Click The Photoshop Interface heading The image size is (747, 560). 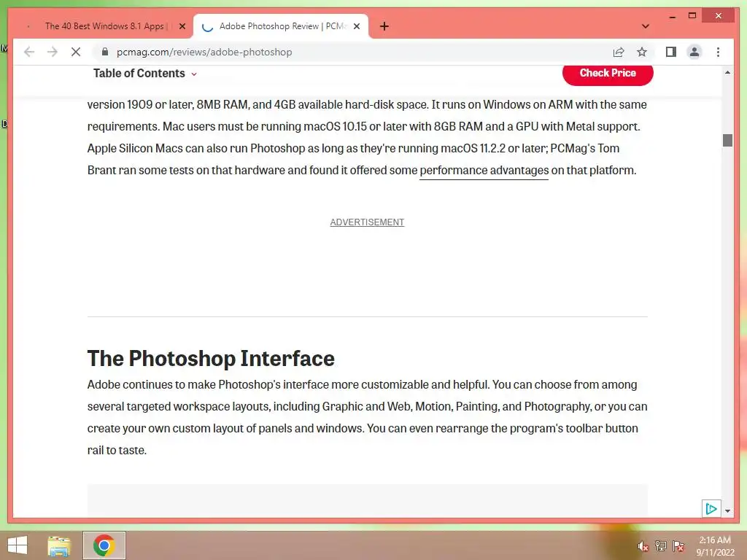pos(211,359)
